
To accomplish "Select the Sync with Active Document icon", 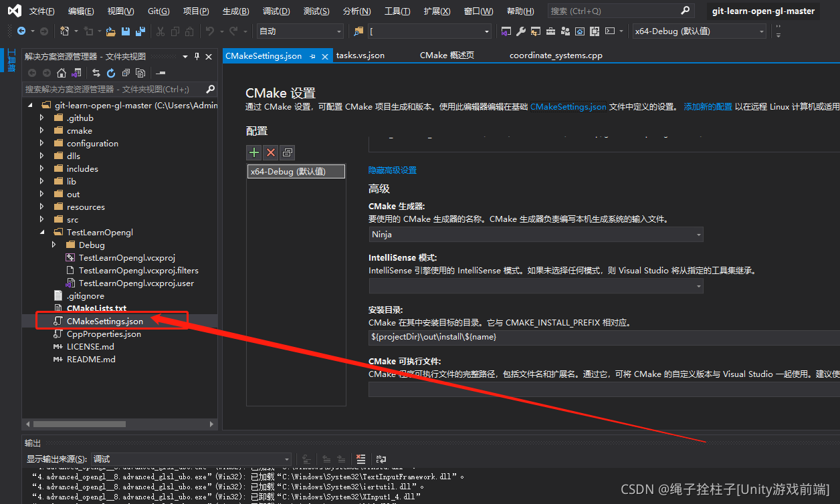I will (96, 72).
